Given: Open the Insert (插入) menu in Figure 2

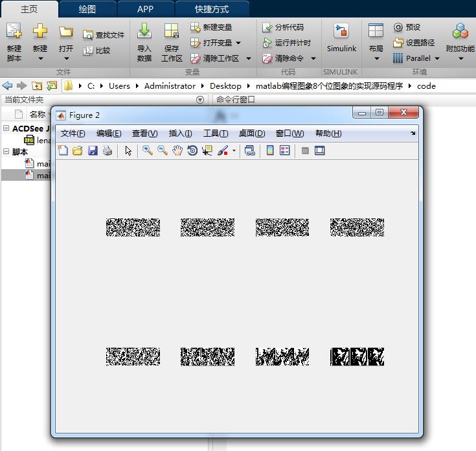Looking at the screenshot, I should click(x=180, y=133).
